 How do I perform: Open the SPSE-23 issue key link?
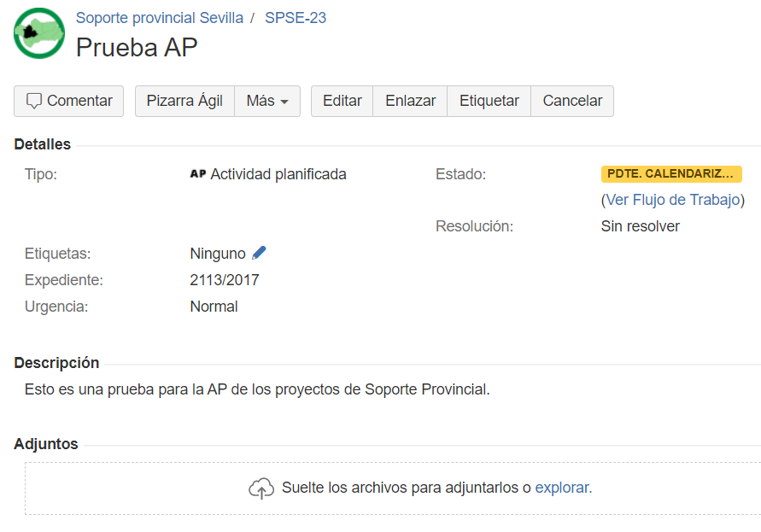(x=296, y=18)
